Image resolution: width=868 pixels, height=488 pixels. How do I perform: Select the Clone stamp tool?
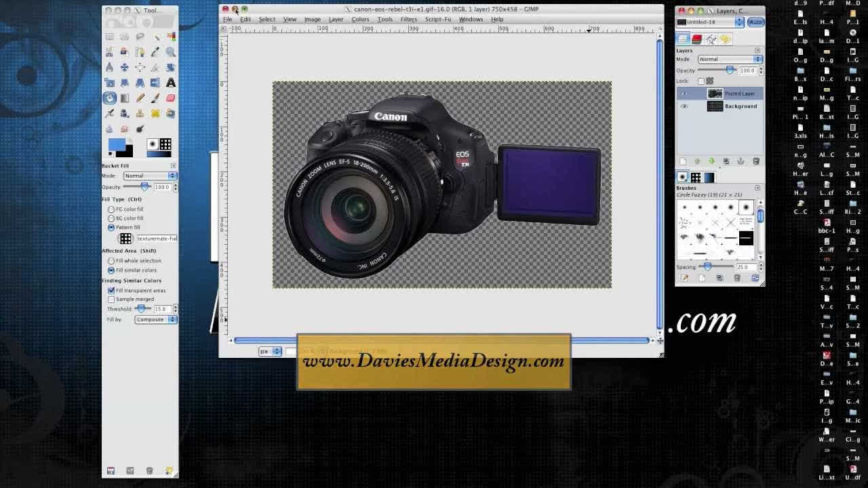click(140, 113)
